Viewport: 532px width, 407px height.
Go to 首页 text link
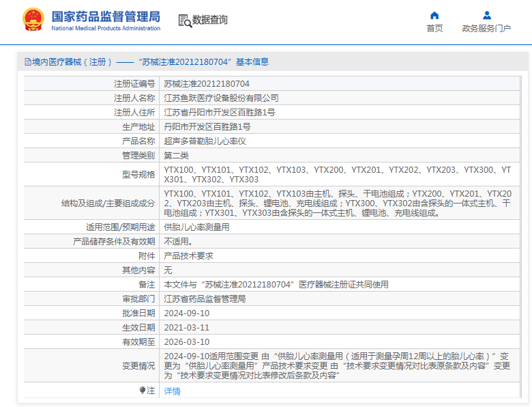tap(434, 29)
